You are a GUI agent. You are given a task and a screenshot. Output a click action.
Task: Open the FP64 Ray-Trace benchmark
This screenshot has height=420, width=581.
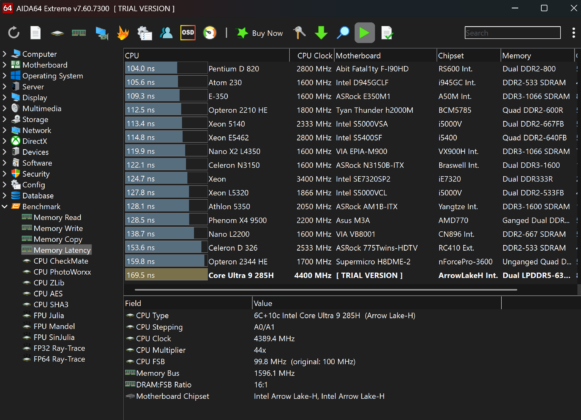pyautogui.click(x=59, y=359)
